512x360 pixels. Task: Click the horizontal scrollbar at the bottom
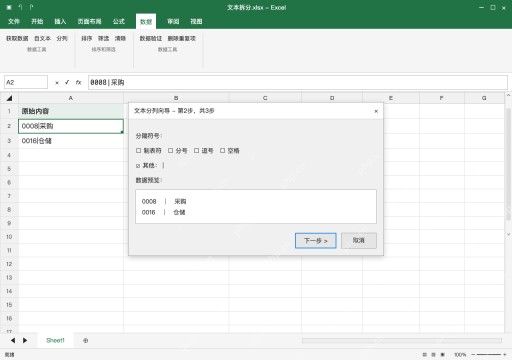click(x=402, y=340)
